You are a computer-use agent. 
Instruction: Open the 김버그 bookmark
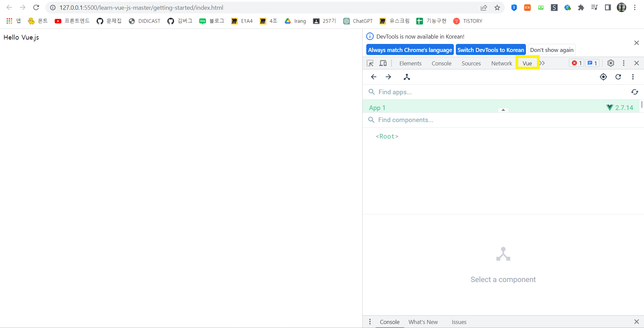180,21
